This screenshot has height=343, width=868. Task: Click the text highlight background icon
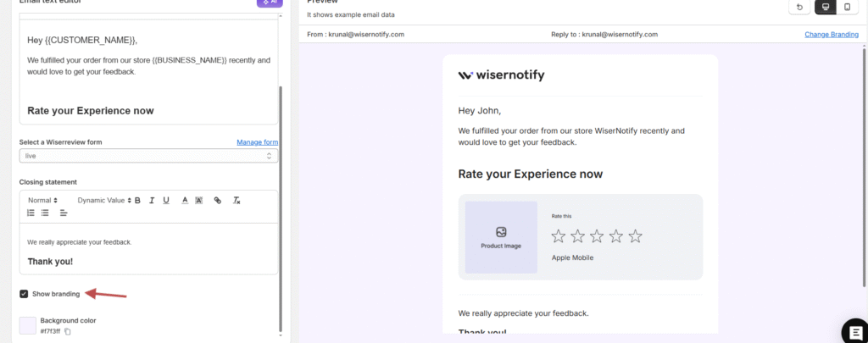coord(199,201)
